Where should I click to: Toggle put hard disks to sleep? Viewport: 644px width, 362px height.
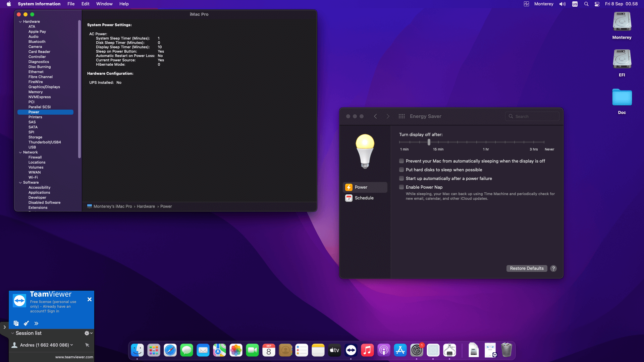tap(401, 170)
